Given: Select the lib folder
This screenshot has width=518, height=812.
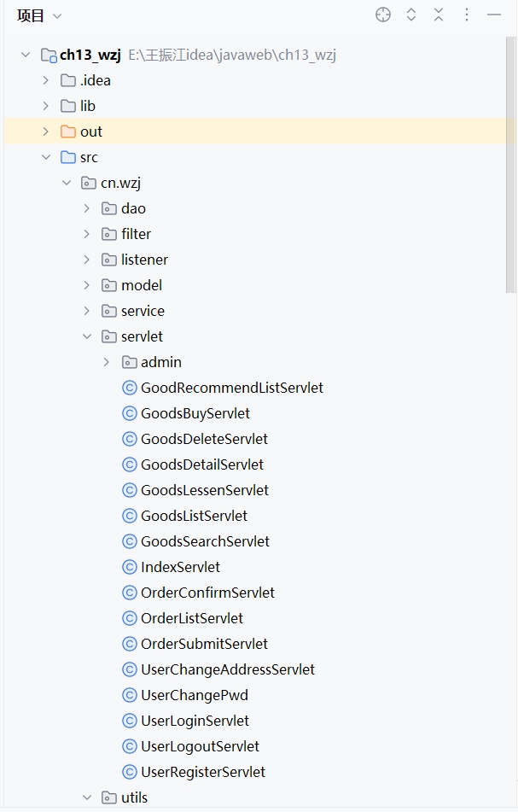Looking at the screenshot, I should [x=88, y=106].
